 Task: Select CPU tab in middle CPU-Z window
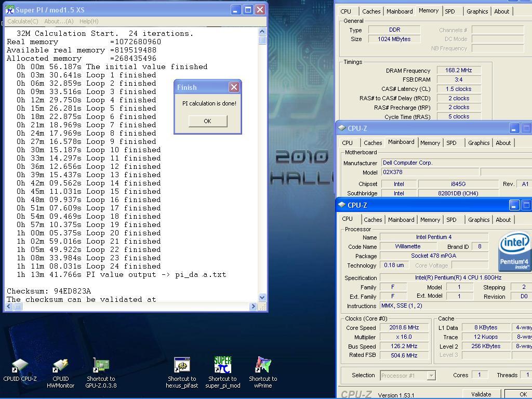pyautogui.click(x=347, y=143)
